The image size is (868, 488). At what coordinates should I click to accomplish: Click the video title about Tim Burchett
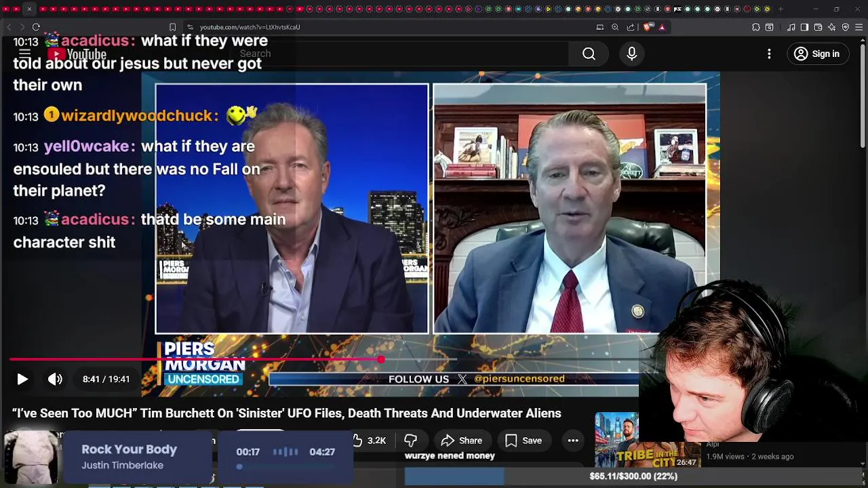pyautogui.click(x=286, y=413)
